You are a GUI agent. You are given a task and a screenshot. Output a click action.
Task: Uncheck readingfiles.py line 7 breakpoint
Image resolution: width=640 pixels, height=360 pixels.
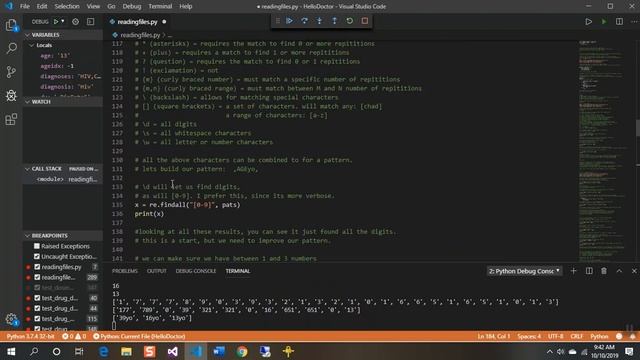click(x=37, y=267)
